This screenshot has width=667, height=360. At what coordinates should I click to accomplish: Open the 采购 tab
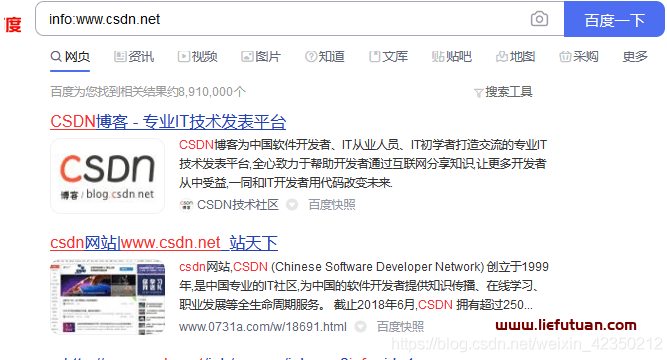pyautogui.click(x=579, y=57)
